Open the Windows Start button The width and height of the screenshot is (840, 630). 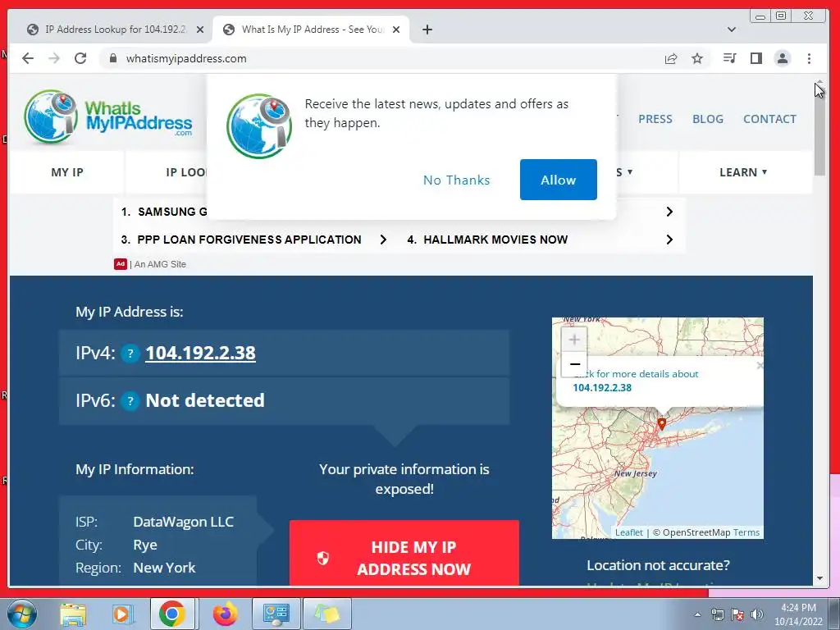[21, 614]
